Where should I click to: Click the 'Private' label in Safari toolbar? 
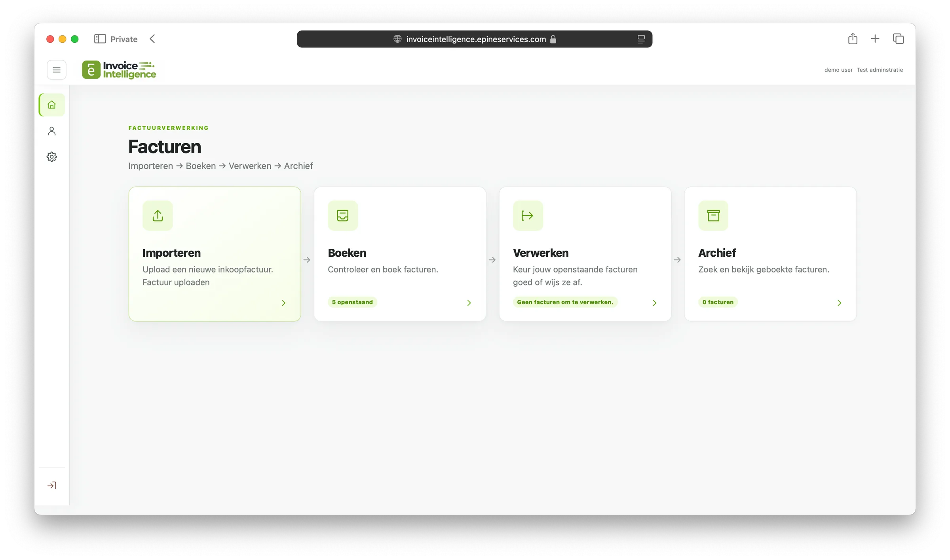click(x=124, y=39)
